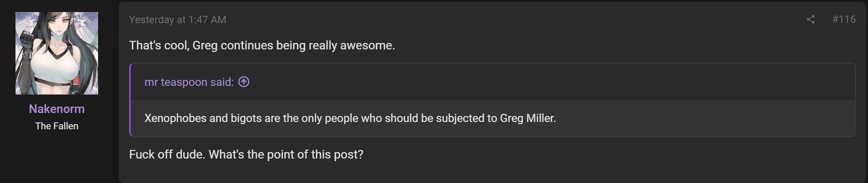Click 'The Fallen' user title
Screen dimensions: 868x183
click(x=57, y=126)
